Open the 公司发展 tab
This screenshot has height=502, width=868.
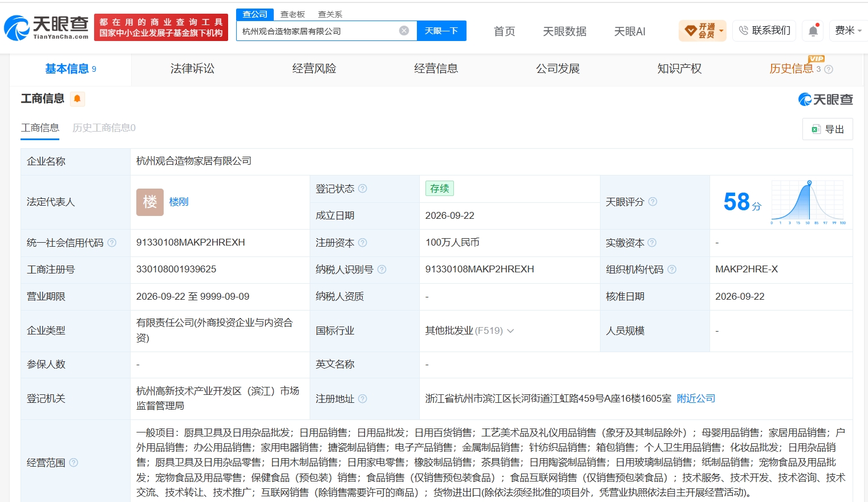click(x=558, y=69)
